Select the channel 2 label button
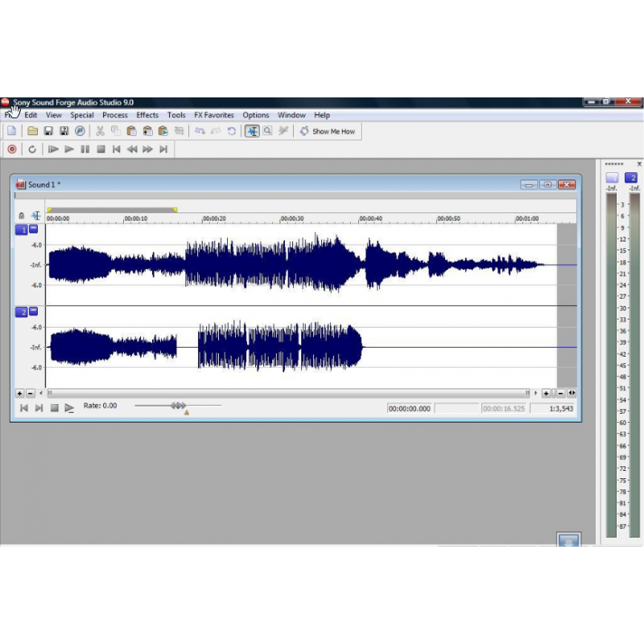644x644 pixels. click(x=22, y=312)
